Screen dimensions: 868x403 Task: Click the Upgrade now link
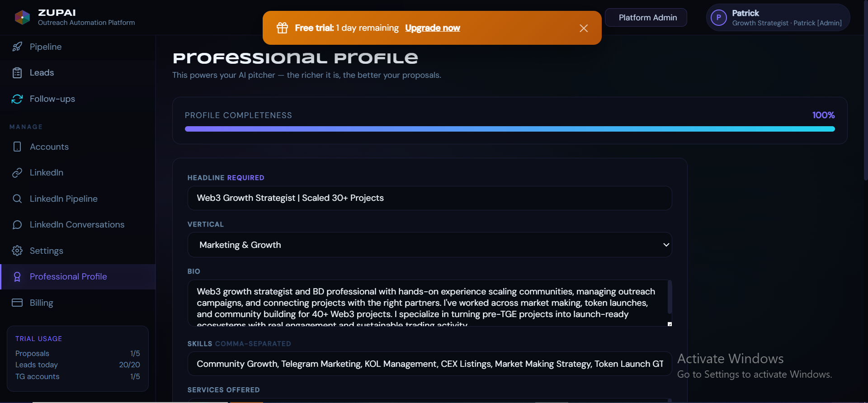(433, 28)
